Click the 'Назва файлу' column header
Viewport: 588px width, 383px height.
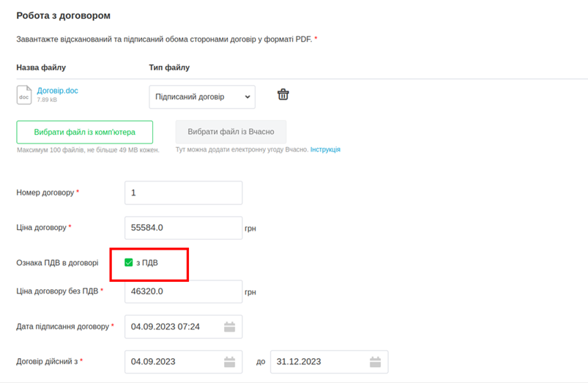(x=41, y=67)
